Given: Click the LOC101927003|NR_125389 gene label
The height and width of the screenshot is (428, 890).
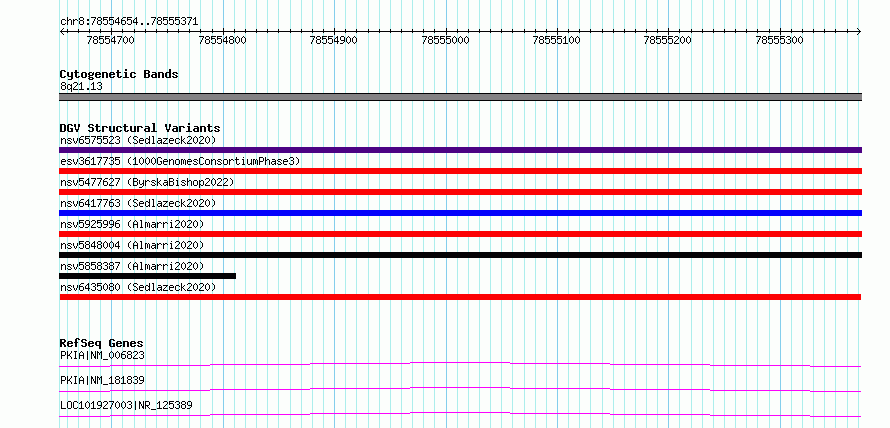Looking at the screenshot, I should 126,405.
